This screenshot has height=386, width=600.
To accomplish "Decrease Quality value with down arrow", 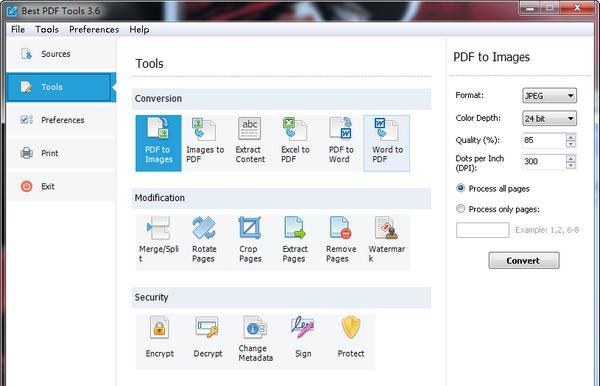I will click(571, 144).
